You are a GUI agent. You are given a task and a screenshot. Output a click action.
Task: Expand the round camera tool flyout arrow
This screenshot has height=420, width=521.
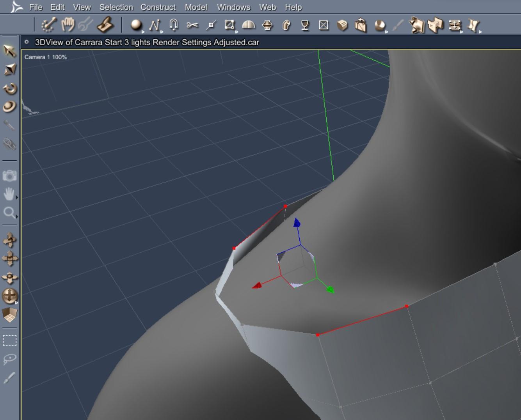[x=17, y=303]
